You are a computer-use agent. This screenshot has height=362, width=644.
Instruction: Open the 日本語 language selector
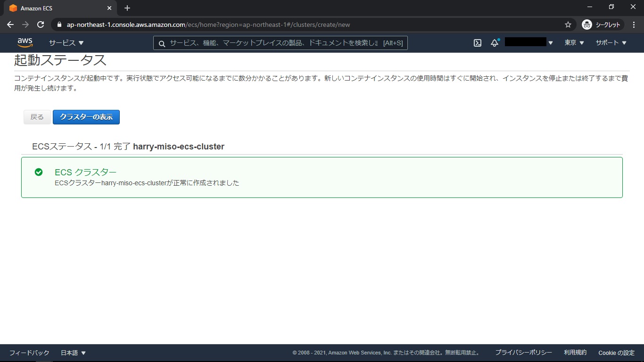click(73, 353)
